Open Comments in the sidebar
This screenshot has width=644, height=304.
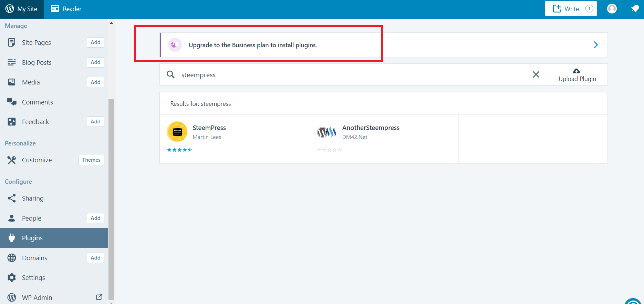pyautogui.click(x=37, y=102)
